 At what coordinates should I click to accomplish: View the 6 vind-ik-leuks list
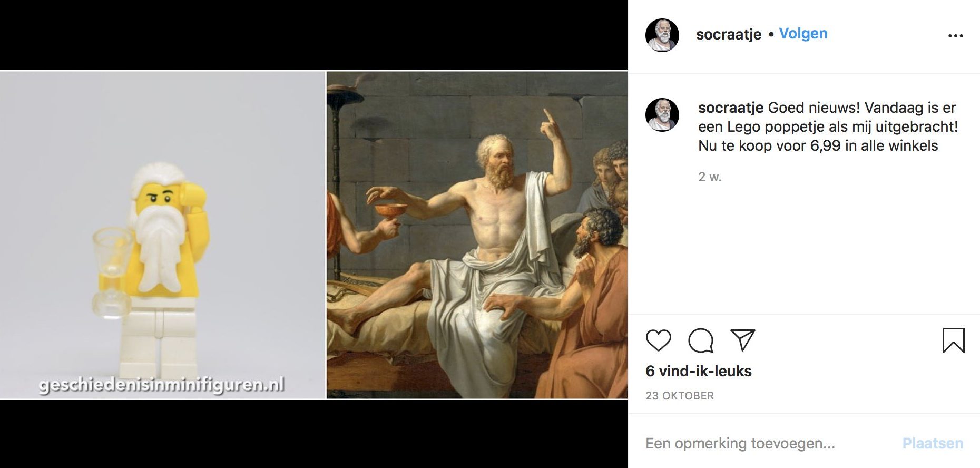[699, 371]
